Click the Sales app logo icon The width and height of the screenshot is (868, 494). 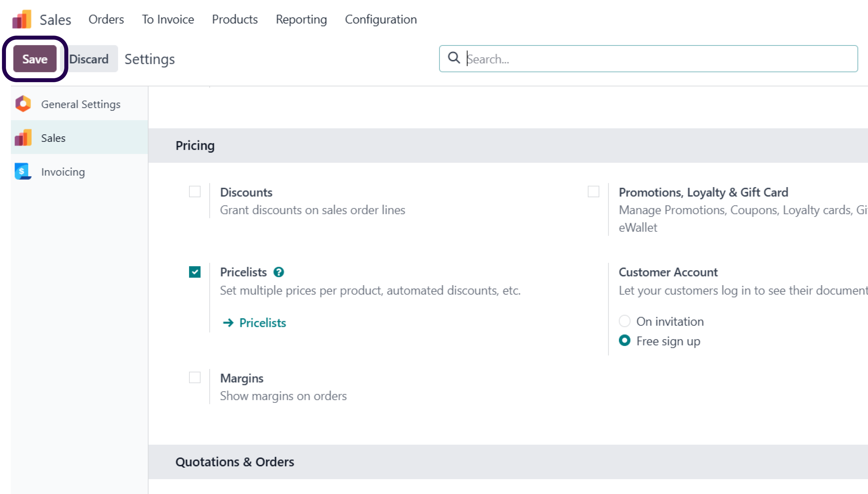(x=22, y=19)
